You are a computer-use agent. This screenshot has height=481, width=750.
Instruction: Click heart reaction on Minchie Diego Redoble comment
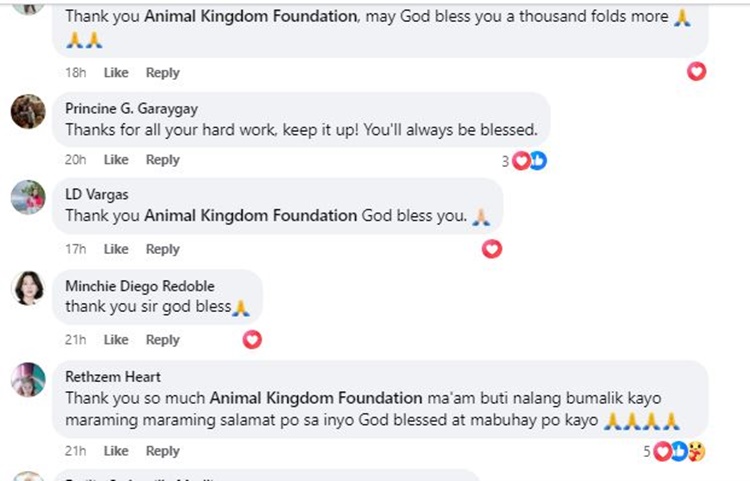click(x=252, y=340)
